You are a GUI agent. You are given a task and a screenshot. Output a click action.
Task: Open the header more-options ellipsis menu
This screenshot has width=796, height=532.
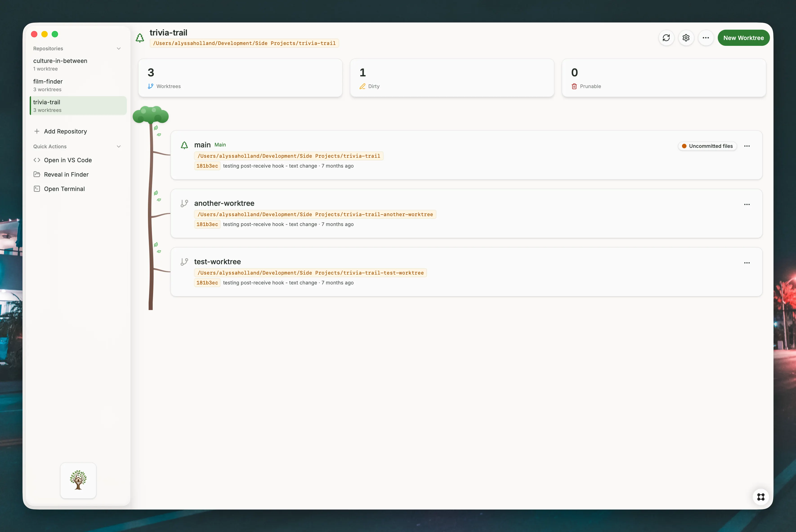tap(706, 38)
